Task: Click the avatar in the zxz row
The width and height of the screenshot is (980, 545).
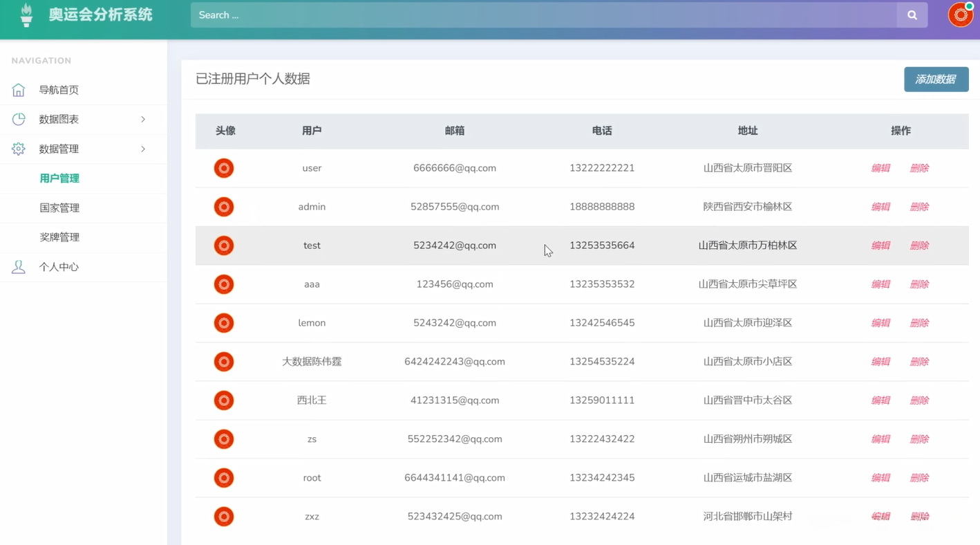Action: 224,517
